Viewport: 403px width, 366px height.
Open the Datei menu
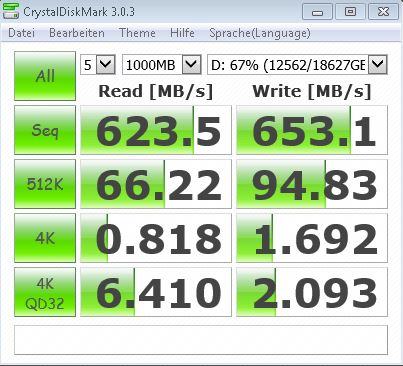[21, 33]
